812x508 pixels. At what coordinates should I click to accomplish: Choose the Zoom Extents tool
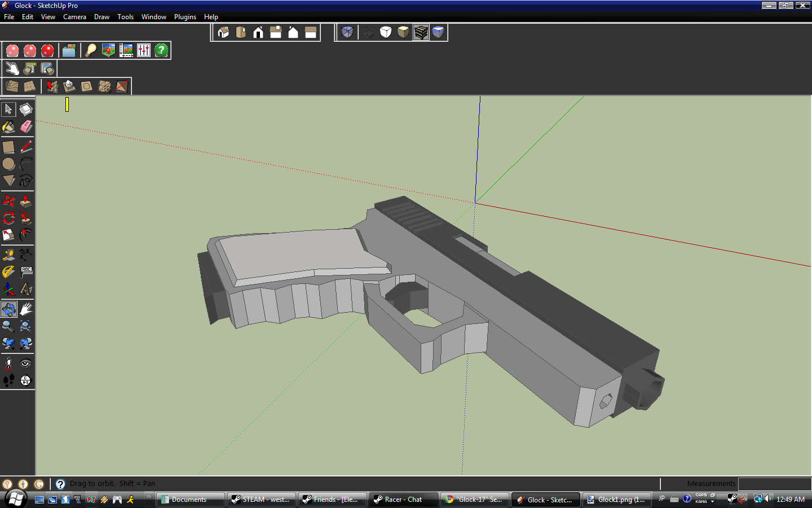coord(26,326)
